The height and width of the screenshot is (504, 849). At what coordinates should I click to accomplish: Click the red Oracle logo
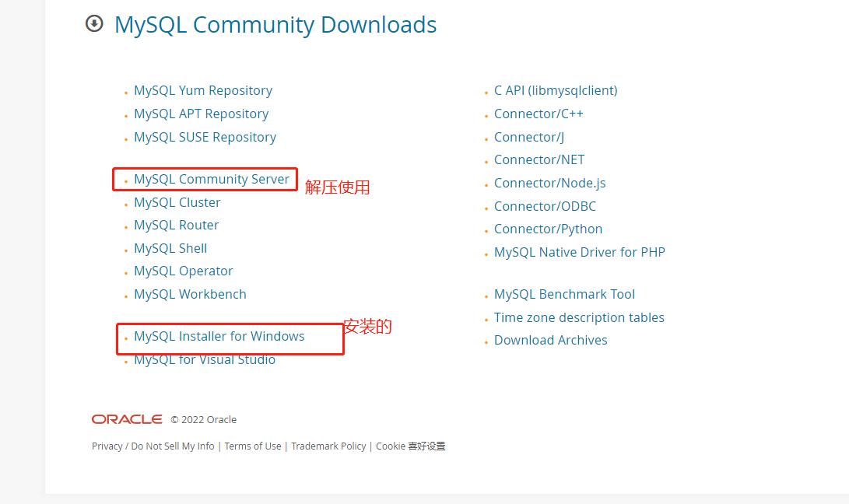click(127, 419)
